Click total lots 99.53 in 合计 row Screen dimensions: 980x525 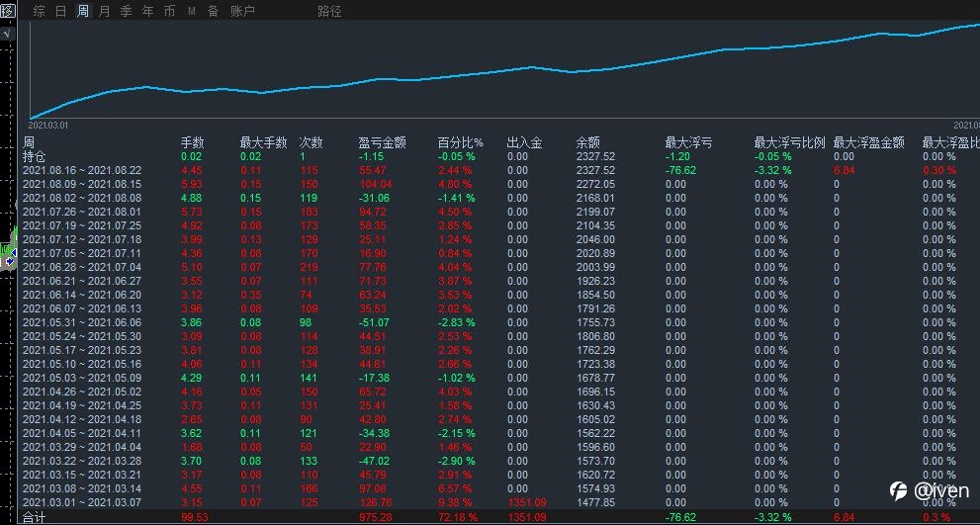195,517
